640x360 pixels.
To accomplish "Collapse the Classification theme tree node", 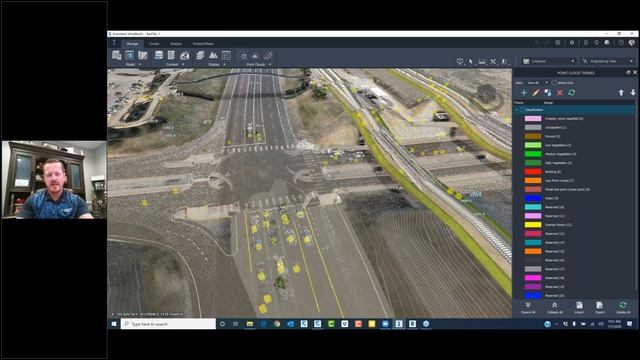I will [517, 110].
